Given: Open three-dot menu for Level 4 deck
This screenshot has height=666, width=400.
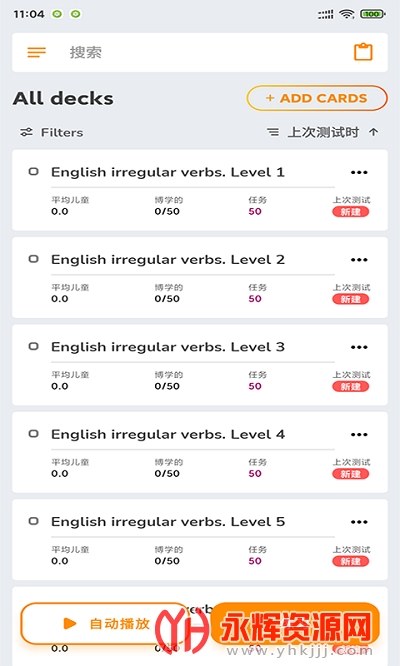Looking at the screenshot, I should 359,435.
